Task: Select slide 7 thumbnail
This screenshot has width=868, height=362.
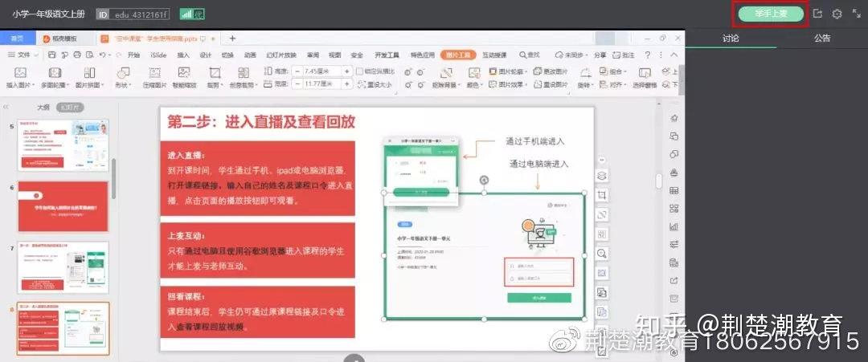Action: pos(63,267)
